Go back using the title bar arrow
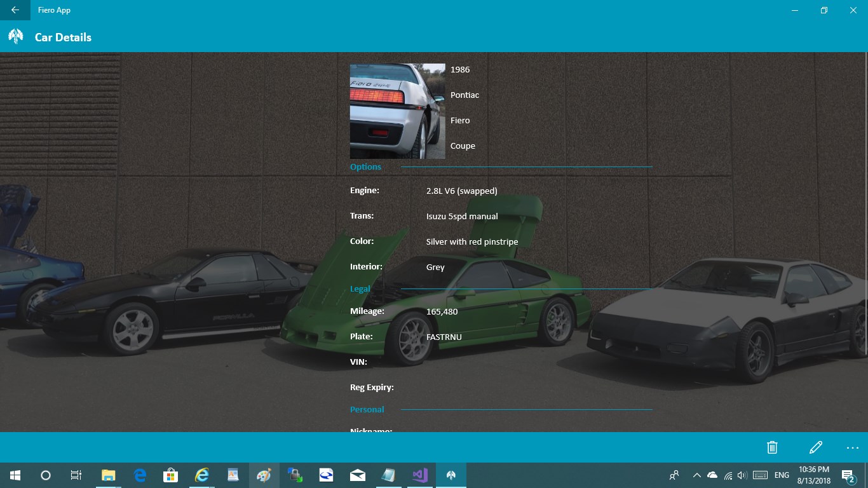This screenshot has width=868, height=488. click(15, 10)
